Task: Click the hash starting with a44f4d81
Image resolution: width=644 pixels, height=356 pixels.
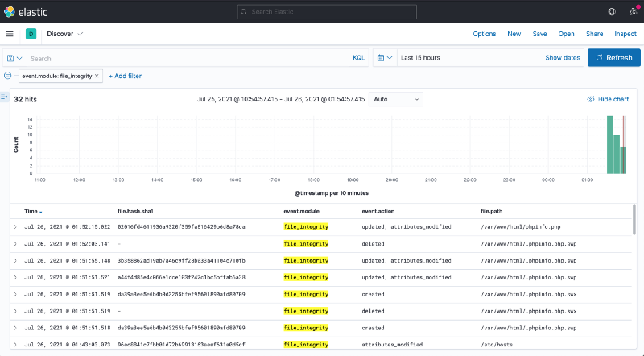Action: pos(181,278)
